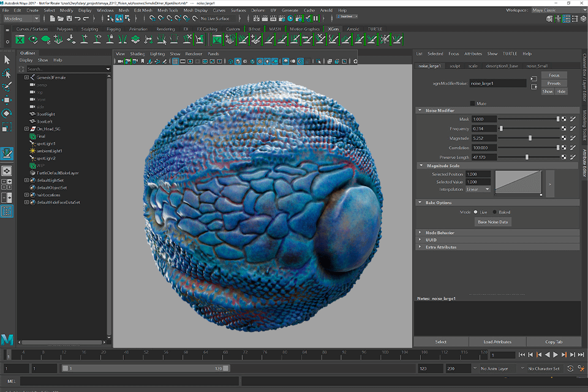Image resolution: width=588 pixels, height=392 pixels.
Task: Select the Move tool in the Tool Box
Action: pos(7,100)
